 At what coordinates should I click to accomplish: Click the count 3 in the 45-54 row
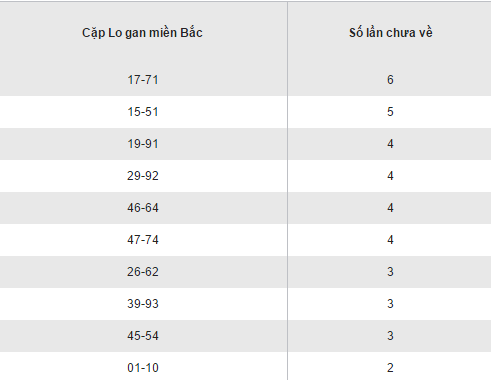(x=390, y=336)
